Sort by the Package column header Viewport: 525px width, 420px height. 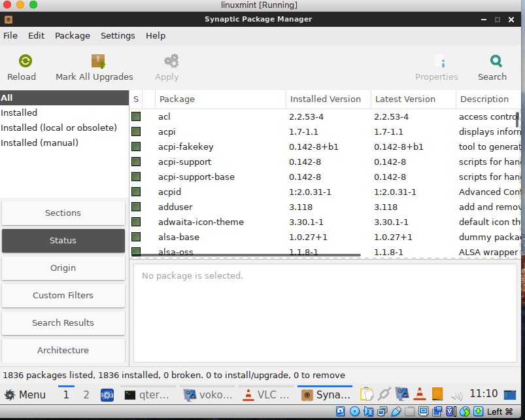point(220,99)
